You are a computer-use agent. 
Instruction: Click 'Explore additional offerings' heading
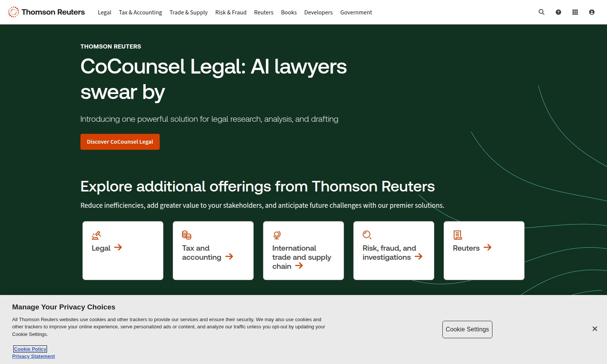coord(258,187)
